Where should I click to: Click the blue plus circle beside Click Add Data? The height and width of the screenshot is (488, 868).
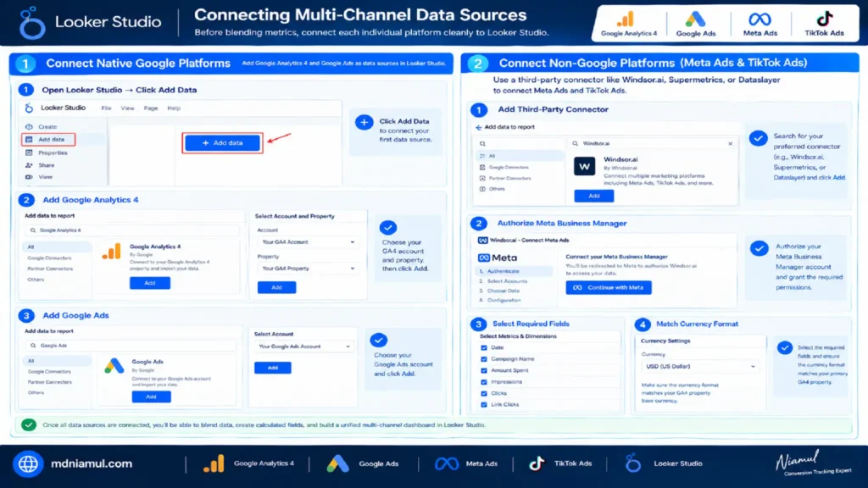point(364,122)
